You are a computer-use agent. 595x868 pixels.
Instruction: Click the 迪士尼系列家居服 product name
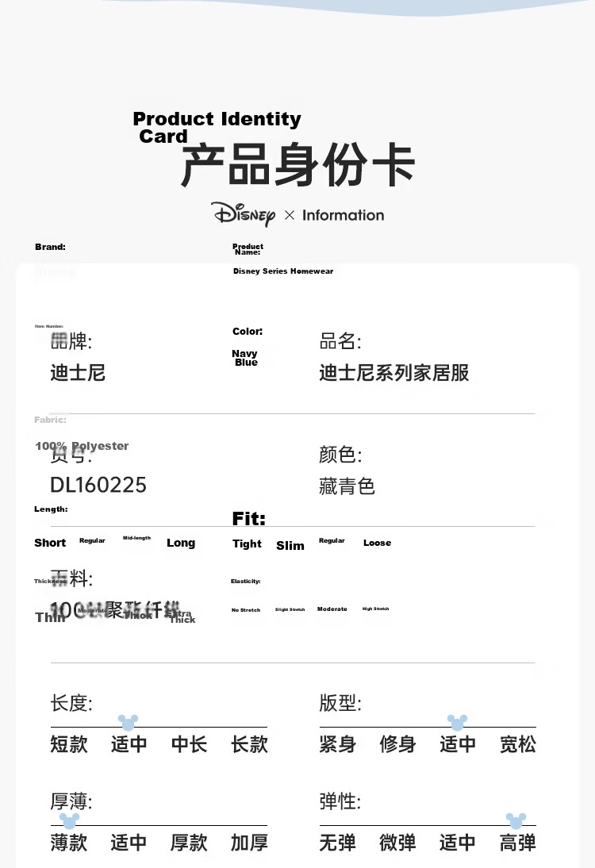(x=394, y=373)
